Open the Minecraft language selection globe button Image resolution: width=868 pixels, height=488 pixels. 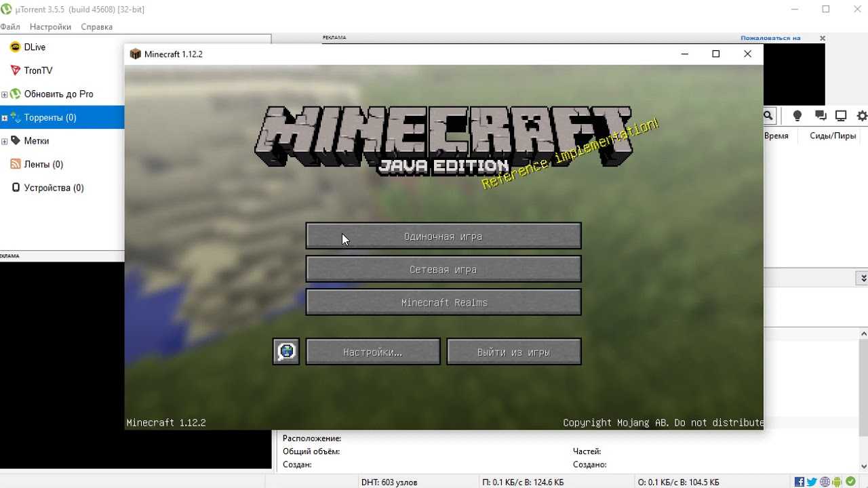tap(286, 352)
